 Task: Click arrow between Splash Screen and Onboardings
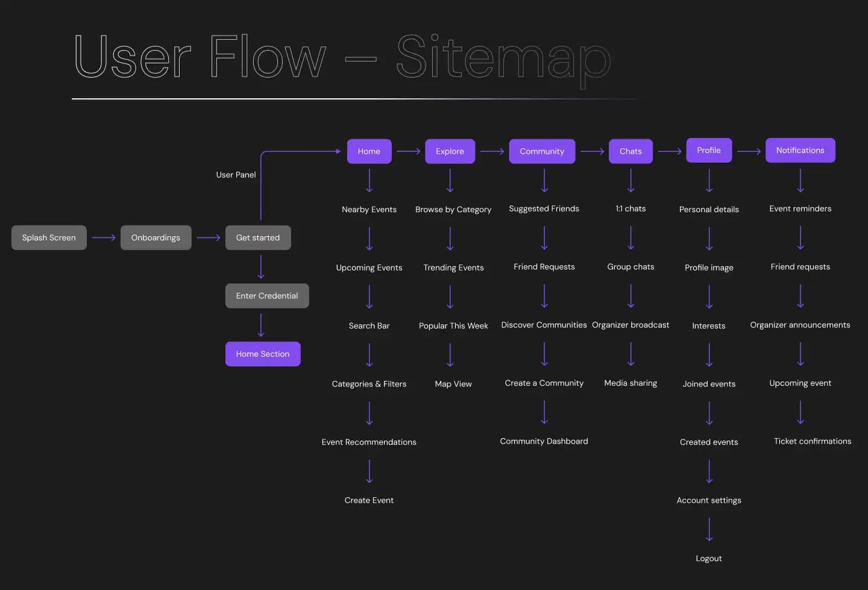104,237
